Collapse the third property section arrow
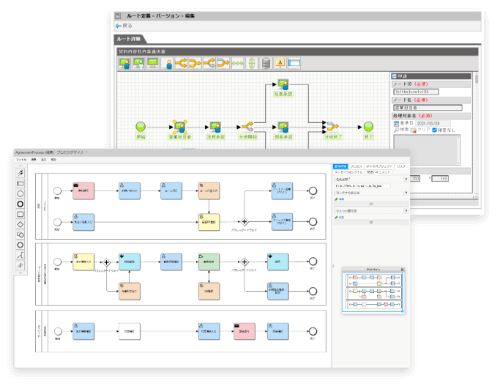 [x=406, y=211]
